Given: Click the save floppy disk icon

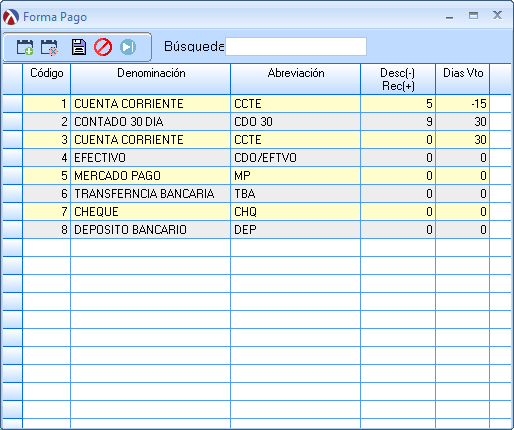Looking at the screenshot, I should coord(79,47).
